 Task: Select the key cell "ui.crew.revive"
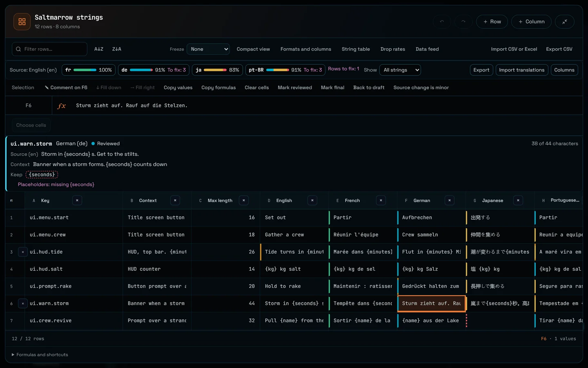tap(74, 321)
